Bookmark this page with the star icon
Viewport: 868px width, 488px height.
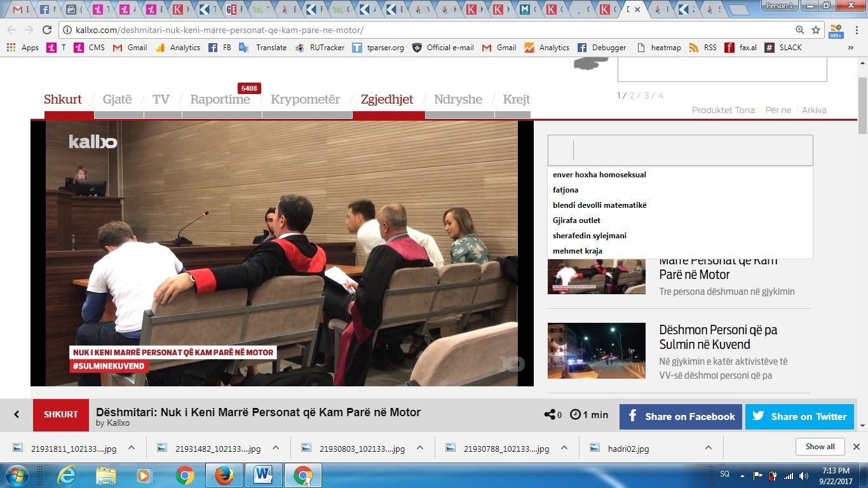(816, 30)
